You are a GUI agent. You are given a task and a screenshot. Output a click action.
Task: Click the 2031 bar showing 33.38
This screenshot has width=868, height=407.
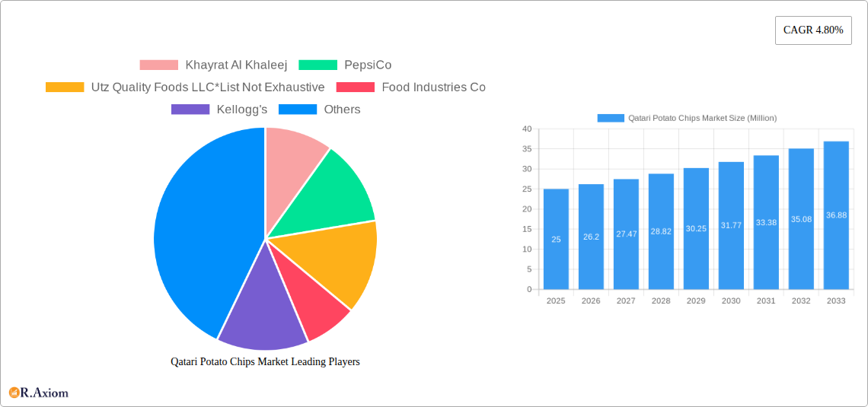coord(766,222)
